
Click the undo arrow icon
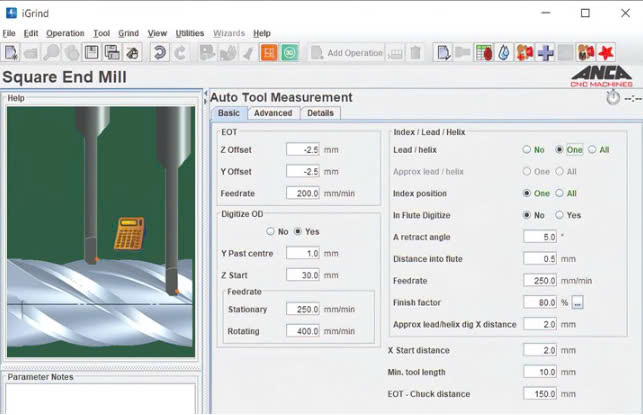[159, 52]
